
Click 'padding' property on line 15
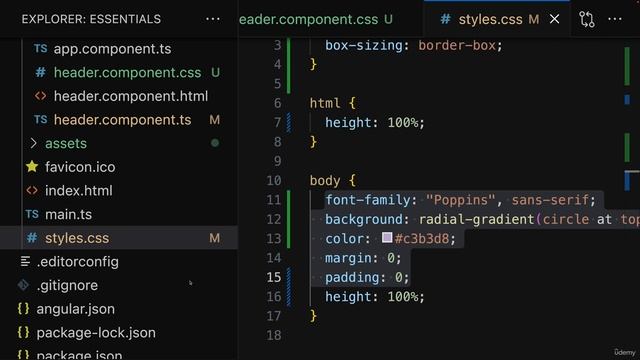[x=353, y=278]
